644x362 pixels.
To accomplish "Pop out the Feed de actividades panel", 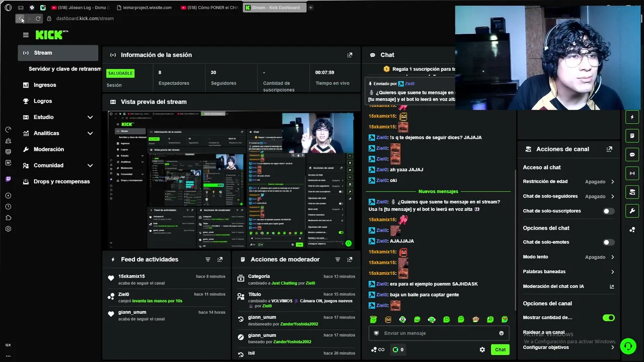I will coord(220,259).
